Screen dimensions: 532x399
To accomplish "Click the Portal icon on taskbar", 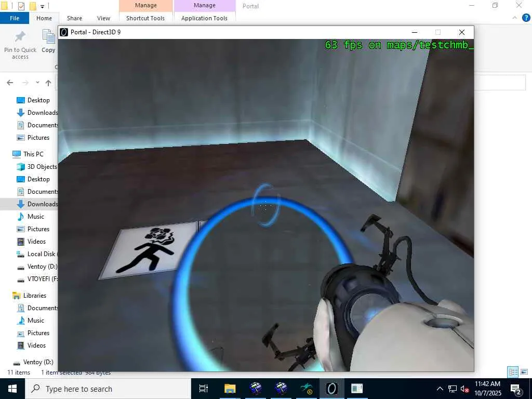I will pyautogui.click(x=332, y=389).
